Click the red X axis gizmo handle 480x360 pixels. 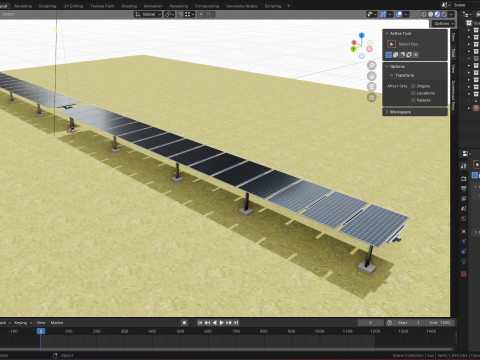pyautogui.click(x=354, y=42)
